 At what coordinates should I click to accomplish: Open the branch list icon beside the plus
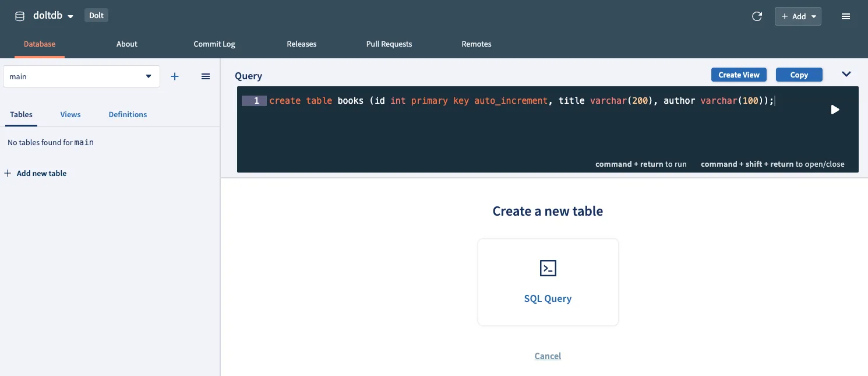point(205,76)
